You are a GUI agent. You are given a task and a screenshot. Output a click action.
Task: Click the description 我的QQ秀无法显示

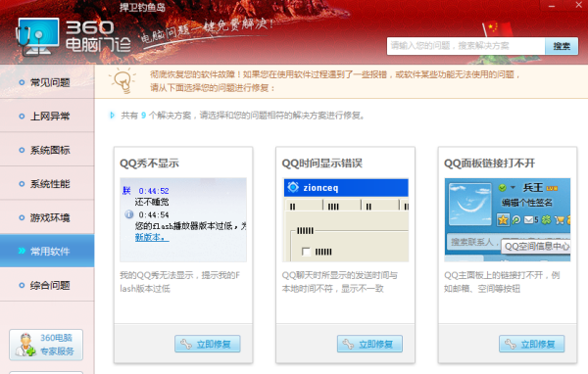click(180, 282)
